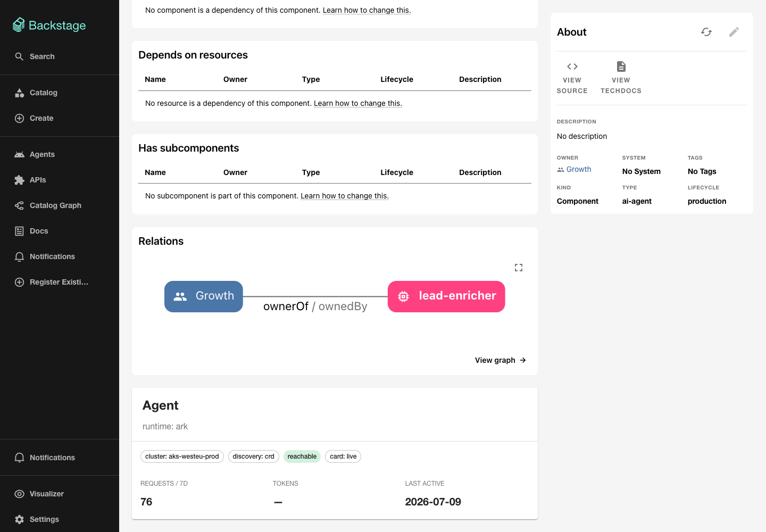Click the requests value 76
Image resolution: width=766 pixels, height=532 pixels.
tap(146, 502)
